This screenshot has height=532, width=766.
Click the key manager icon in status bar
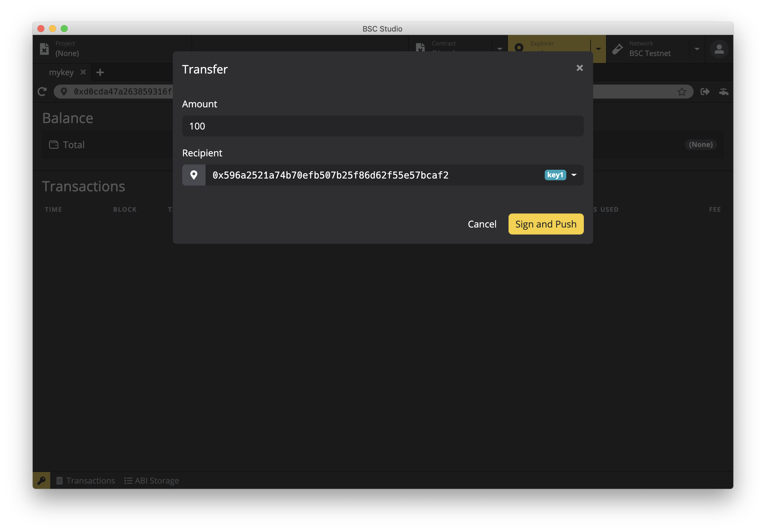pyautogui.click(x=41, y=480)
